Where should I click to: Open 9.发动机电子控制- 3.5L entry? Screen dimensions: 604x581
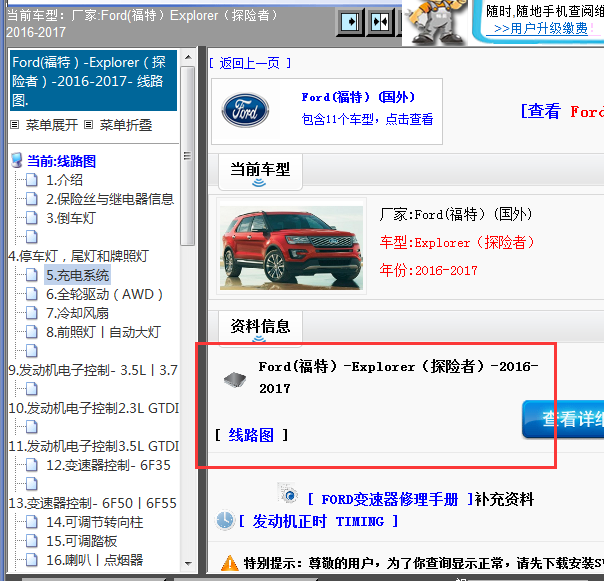(93, 370)
